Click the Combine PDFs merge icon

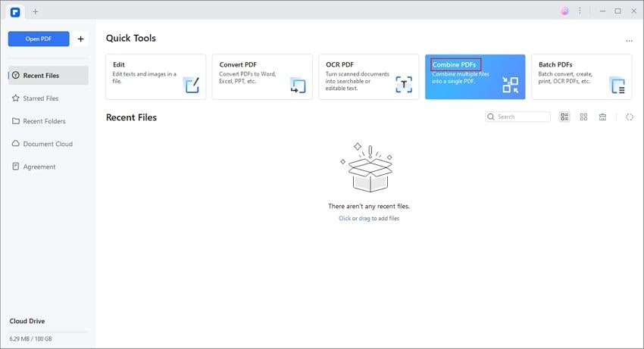pyautogui.click(x=510, y=85)
